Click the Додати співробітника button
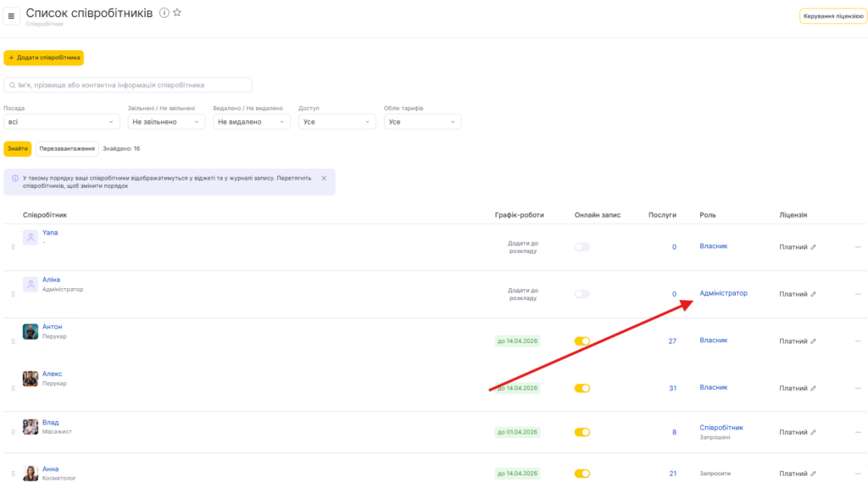868x493 pixels. pyautogui.click(x=44, y=58)
